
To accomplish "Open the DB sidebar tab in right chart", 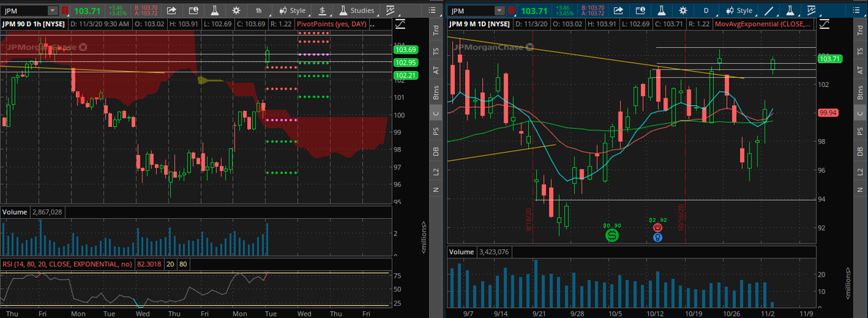I will pyautogui.click(x=859, y=151).
